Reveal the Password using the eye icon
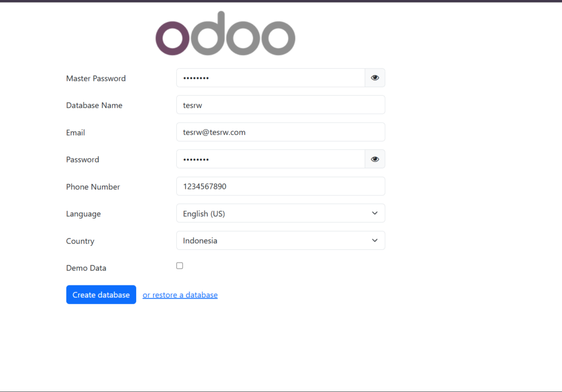Viewport: 562px width, 392px height. coord(375,159)
